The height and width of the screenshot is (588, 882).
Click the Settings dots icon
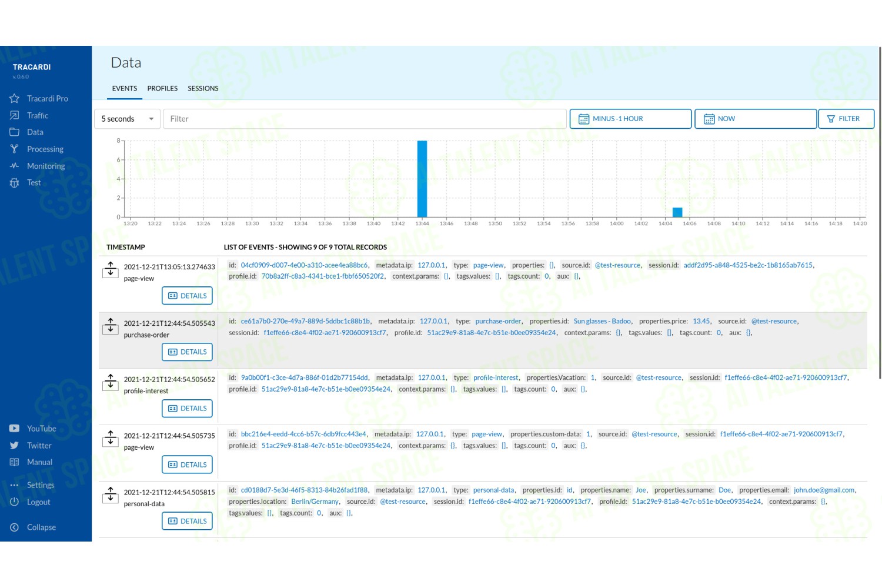15,485
